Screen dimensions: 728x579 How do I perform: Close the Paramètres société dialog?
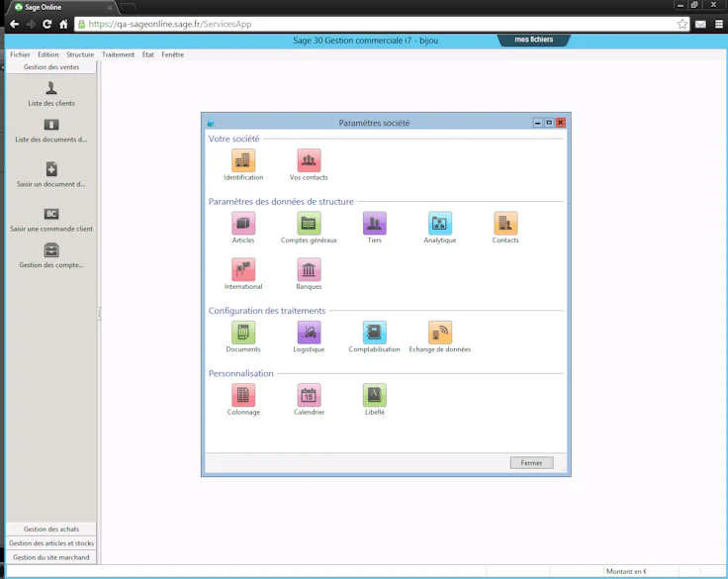(x=561, y=123)
